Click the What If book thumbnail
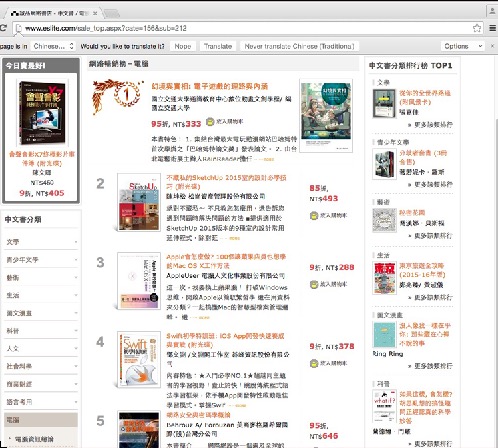This screenshot has height=448, width=498. coord(384,406)
